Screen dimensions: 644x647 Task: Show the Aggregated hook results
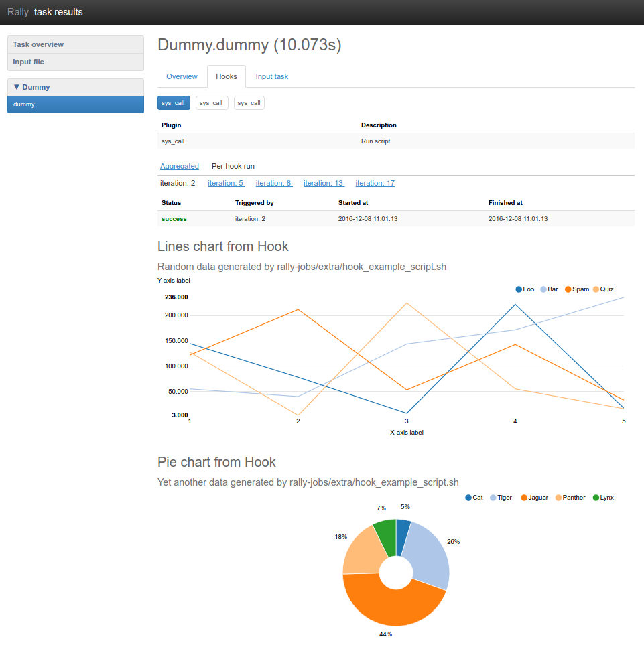(x=180, y=166)
